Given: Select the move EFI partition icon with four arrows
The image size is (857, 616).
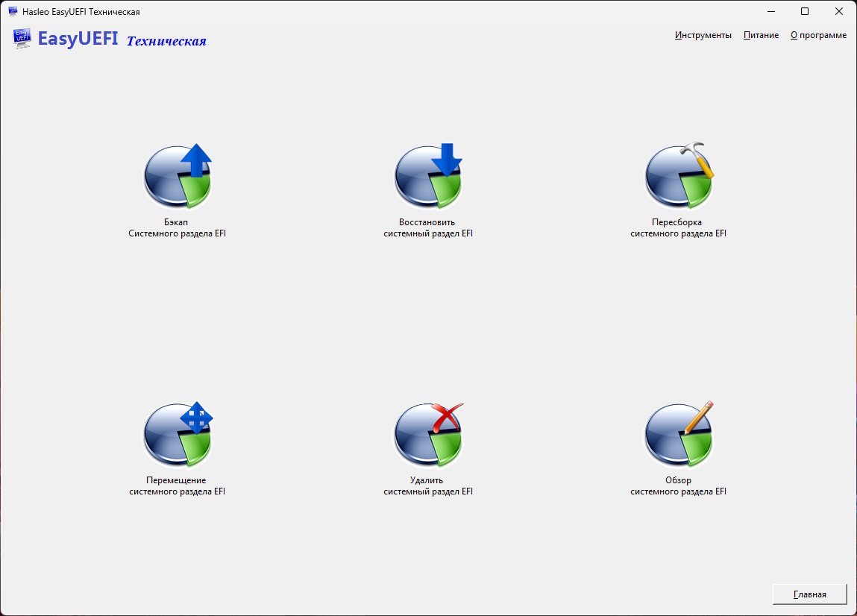Looking at the screenshot, I should pos(178,435).
